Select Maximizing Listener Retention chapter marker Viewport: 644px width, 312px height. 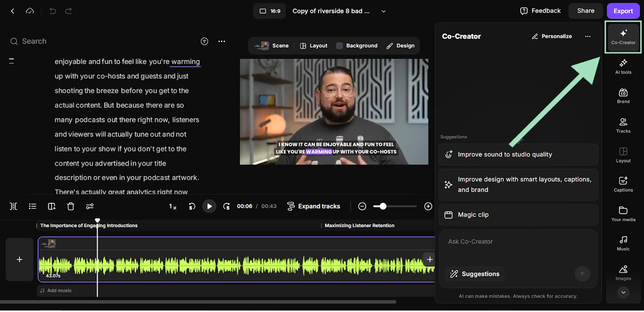coord(359,226)
